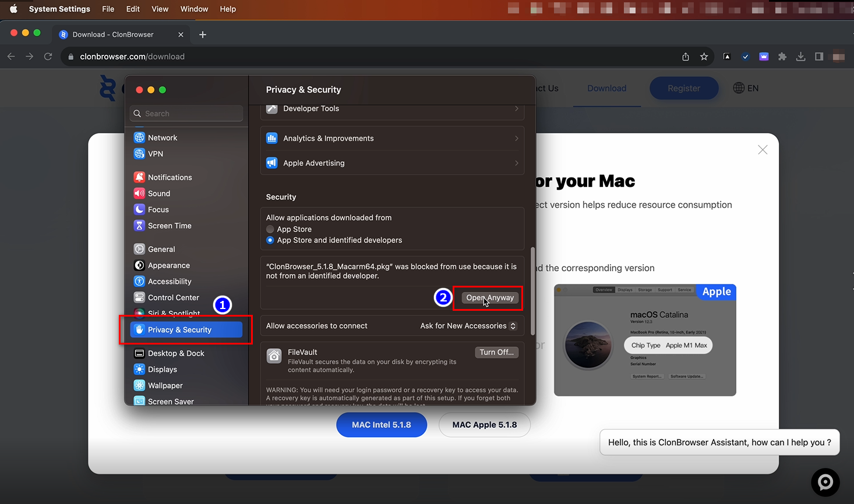Screen dimensions: 854x504
Task: Open the Edit menu
Action: click(x=133, y=9)
